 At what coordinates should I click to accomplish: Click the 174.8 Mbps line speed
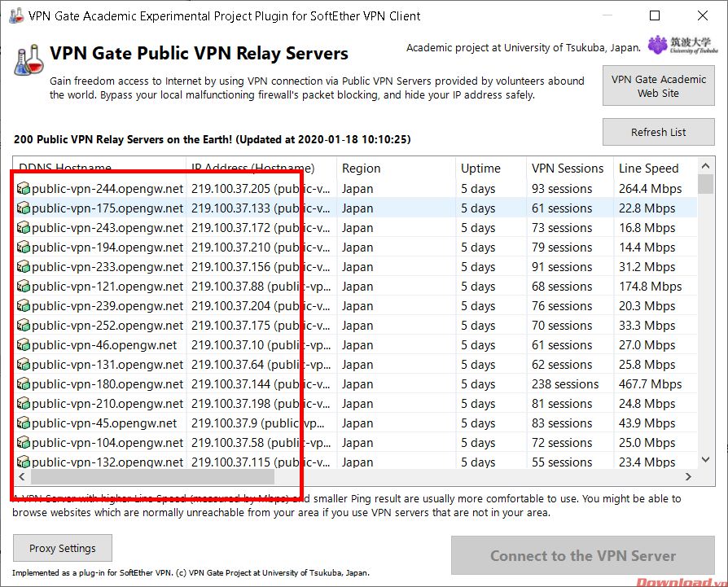(x=650, y=287)
